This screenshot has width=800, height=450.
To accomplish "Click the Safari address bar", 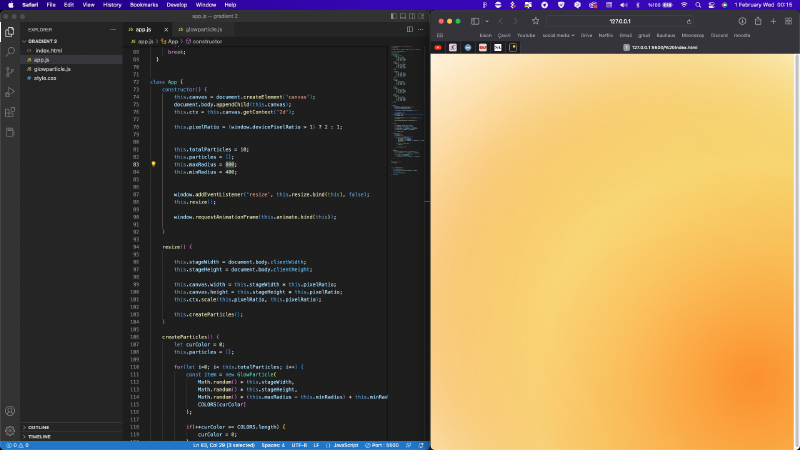I will click(620, 21).
